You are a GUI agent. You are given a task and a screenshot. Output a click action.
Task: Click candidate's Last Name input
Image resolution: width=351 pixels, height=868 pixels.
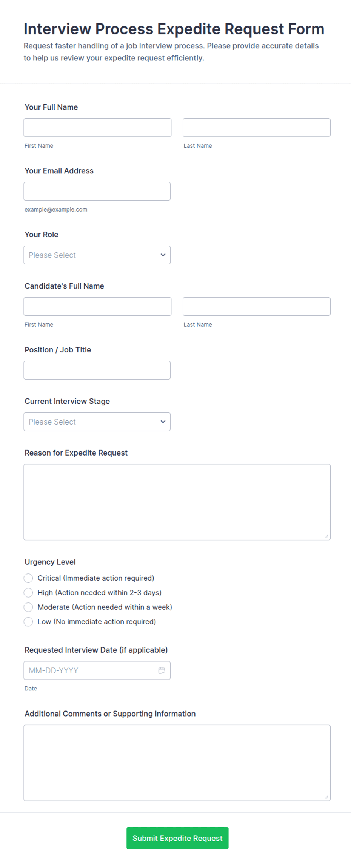(x=257, y=306)
